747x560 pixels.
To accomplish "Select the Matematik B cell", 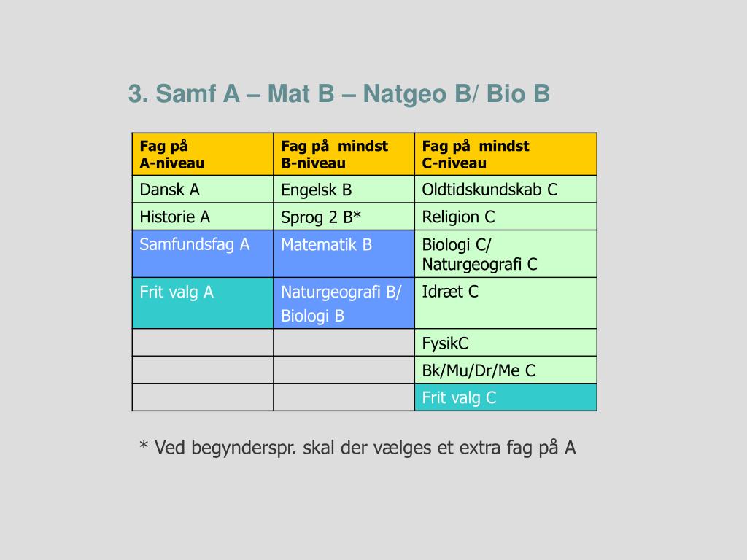I will tap(344, 254).
